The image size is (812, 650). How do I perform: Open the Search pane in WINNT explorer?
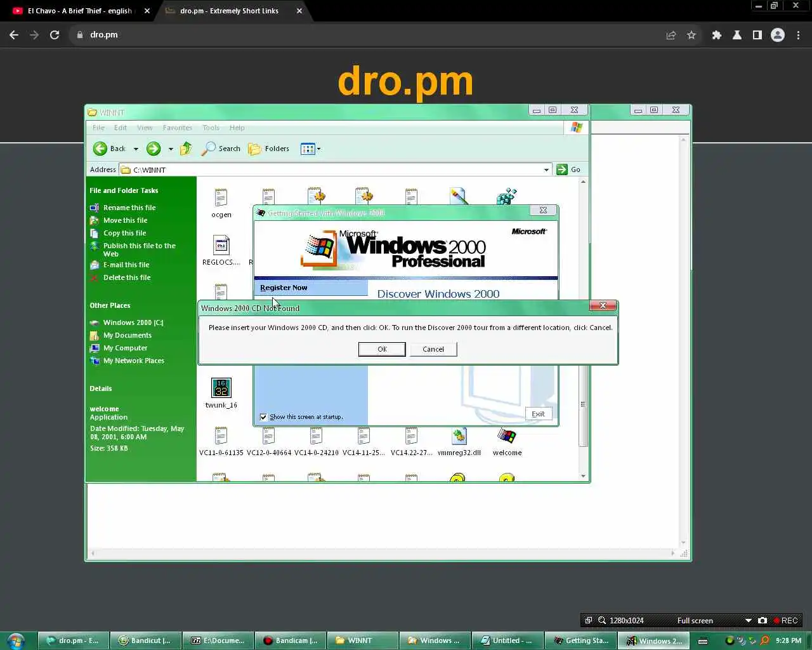[x=221, y=149]
